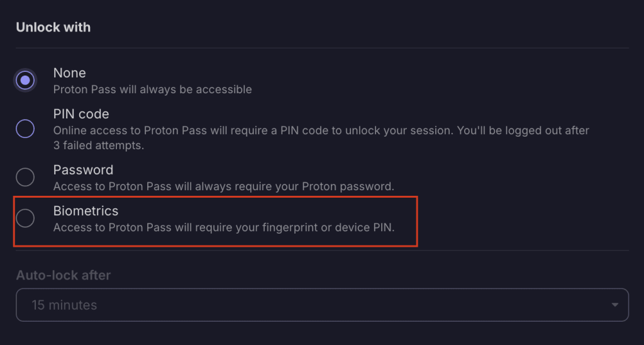The width and height of the screenshot is (644, 345).
Task: Click "Proton Pass will always be accessible" description
Action: [x=152, y=89]
